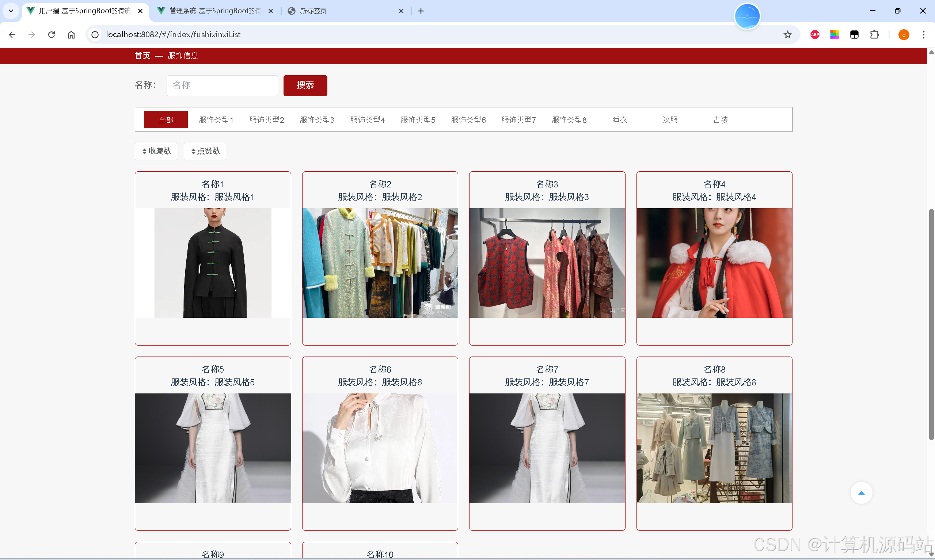Sort listings by 收藏数

tap(156, 151)
